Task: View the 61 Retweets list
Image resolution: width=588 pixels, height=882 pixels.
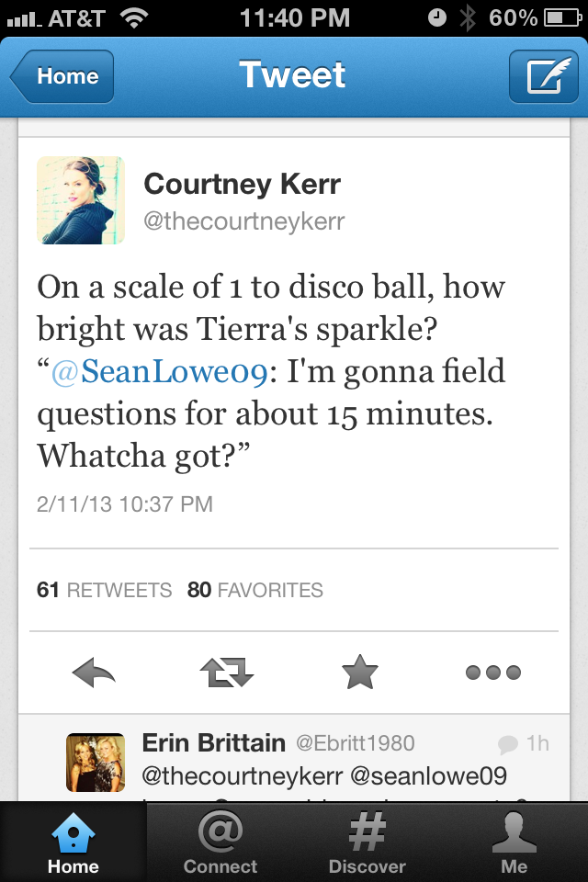Action: pos(104,590)
